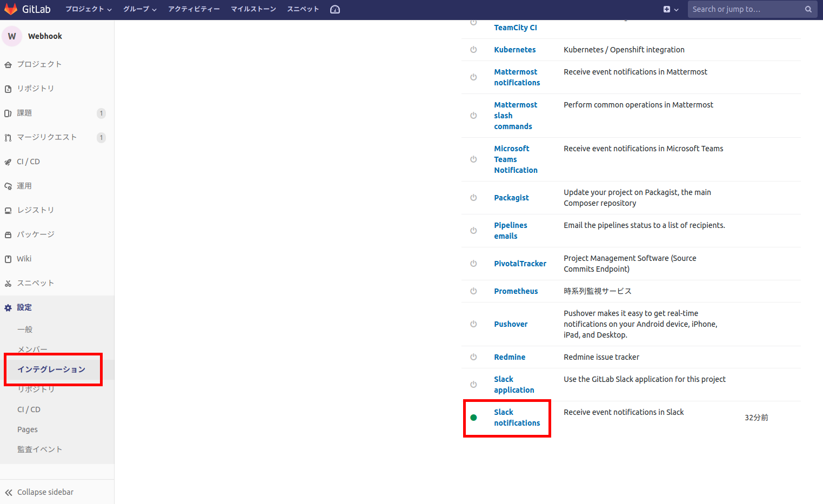823x504 pixels.
Task: Open the Slack notifications integration
Action: coord(517,417)
